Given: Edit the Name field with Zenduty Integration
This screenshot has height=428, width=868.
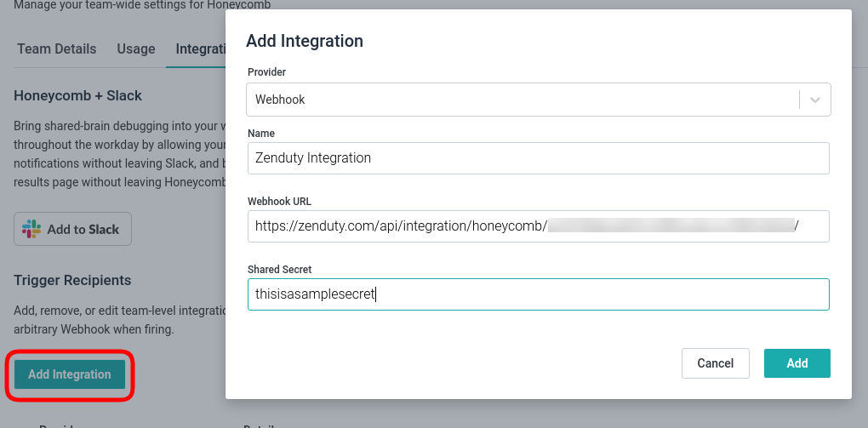Looking at the screenshot, I should coord(538,158).
